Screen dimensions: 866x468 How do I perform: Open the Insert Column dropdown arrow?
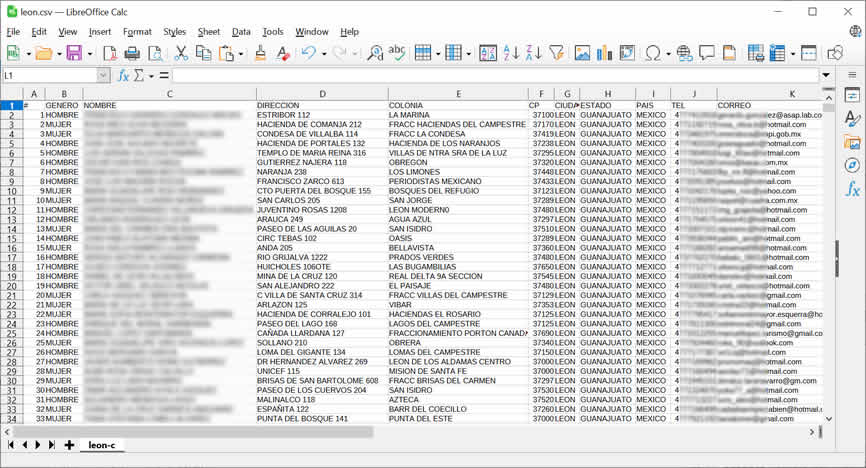coord(468,54)
